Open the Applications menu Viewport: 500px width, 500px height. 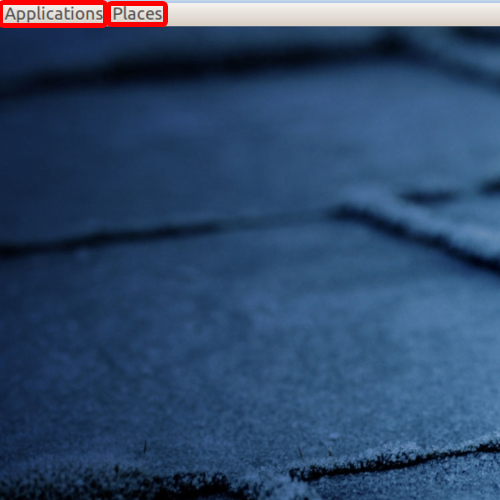click(x=53, y=14)
